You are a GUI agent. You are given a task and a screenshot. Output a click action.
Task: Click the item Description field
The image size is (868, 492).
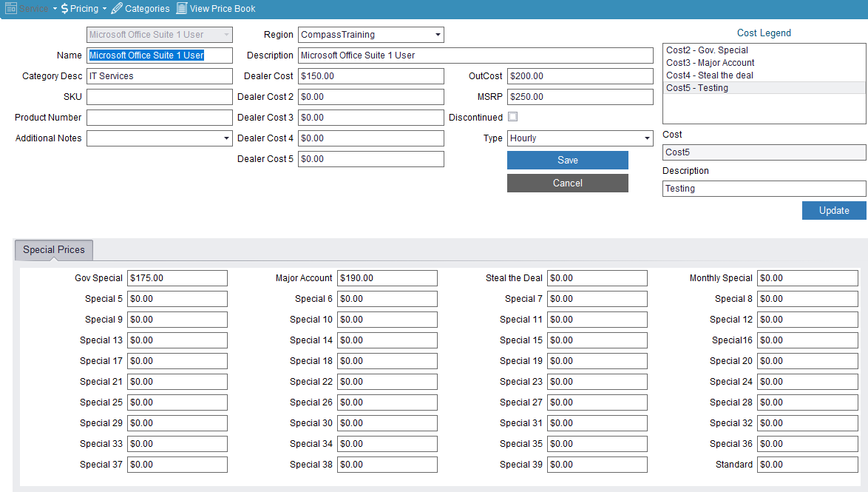click(475, 55)
